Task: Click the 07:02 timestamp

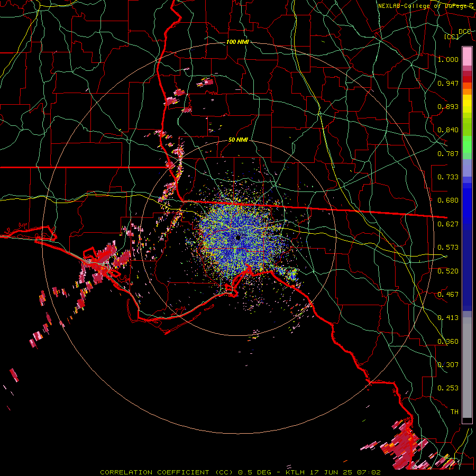Action: [x=369, y=472]
